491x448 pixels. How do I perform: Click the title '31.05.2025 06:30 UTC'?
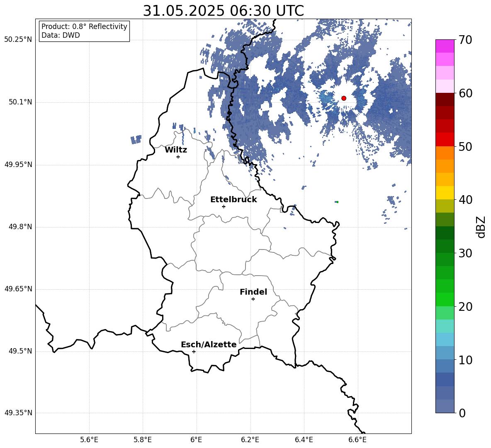[224, 11]
